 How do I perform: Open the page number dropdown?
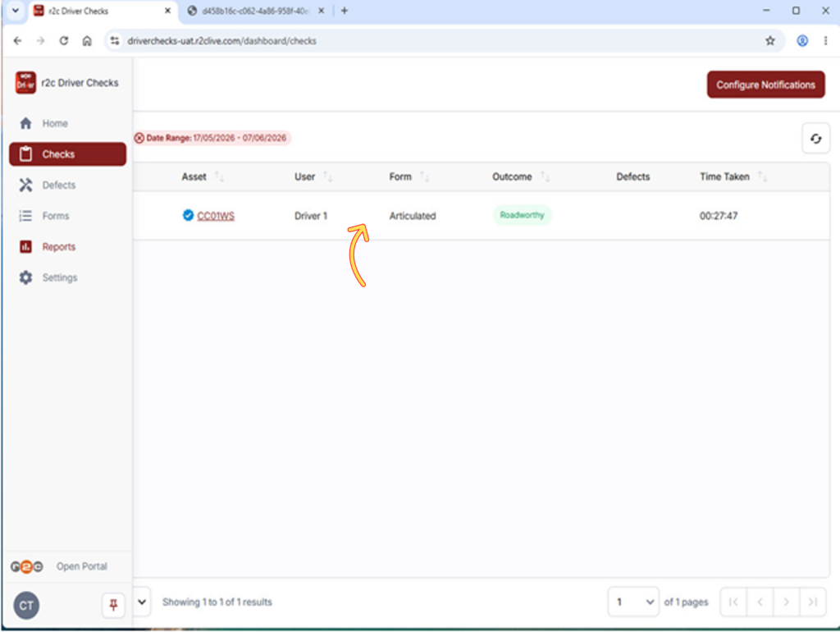point(634,602)
